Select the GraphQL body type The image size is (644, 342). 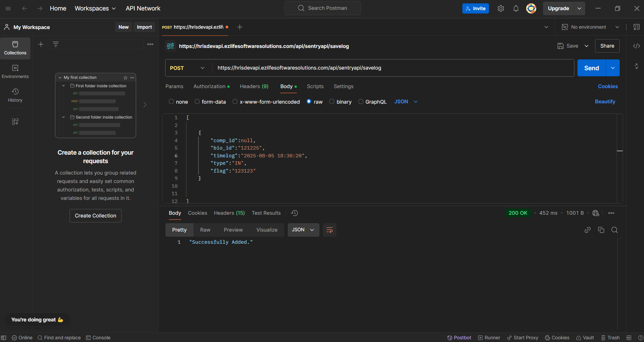tap(361, 102)
